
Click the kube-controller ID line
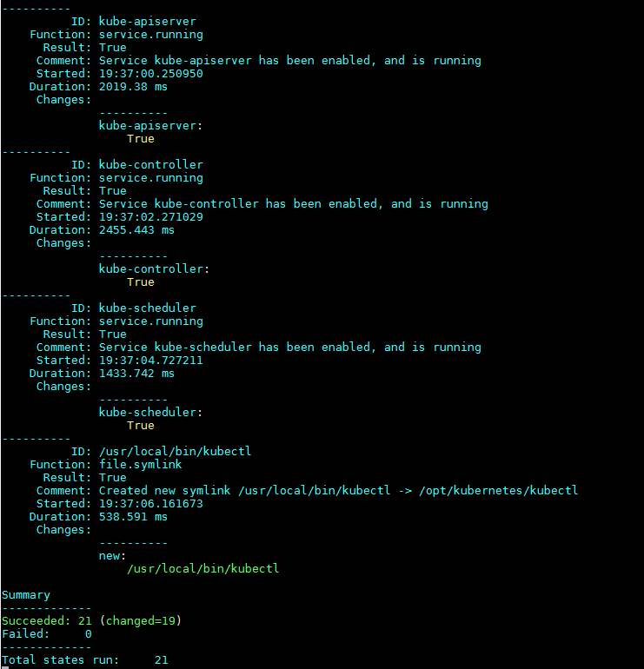[x=150, y=164]
